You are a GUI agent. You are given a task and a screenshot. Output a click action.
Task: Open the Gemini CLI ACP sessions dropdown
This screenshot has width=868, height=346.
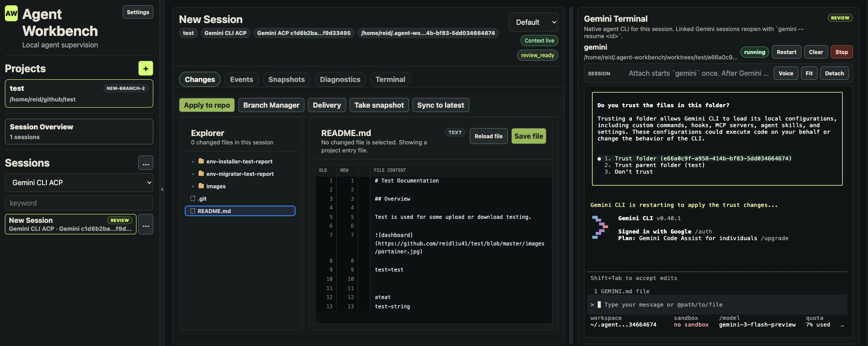point(79,183)
